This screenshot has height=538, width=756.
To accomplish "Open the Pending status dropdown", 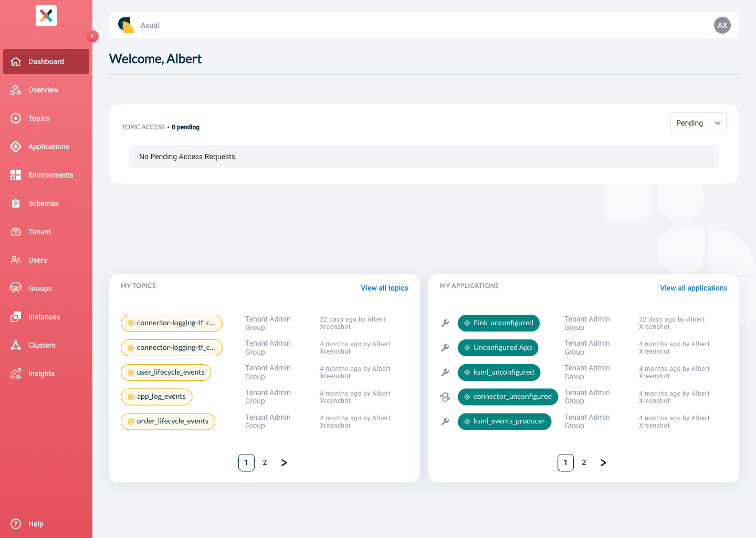I will click(x=698, y=123).
